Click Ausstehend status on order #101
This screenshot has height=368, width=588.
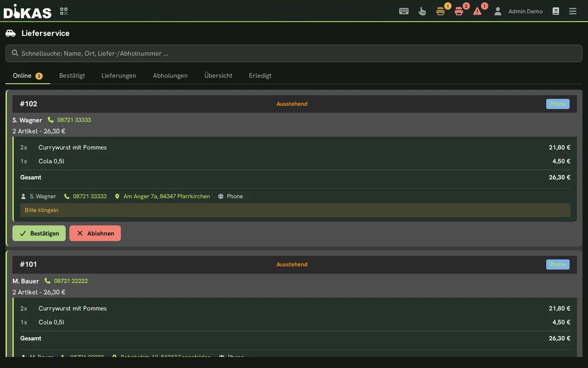click(292, 264)
